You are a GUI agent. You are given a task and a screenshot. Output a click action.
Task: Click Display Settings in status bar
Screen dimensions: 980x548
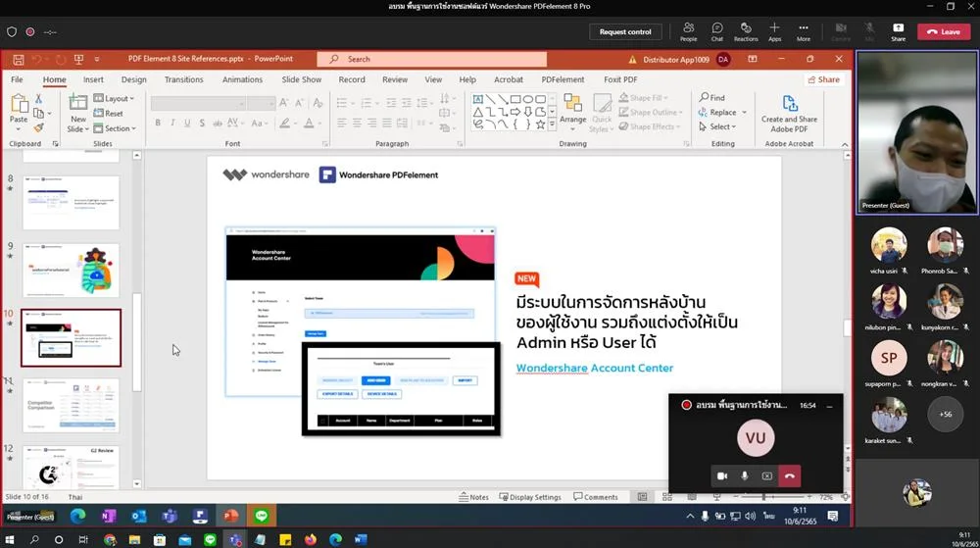click(x=530, y=497)
